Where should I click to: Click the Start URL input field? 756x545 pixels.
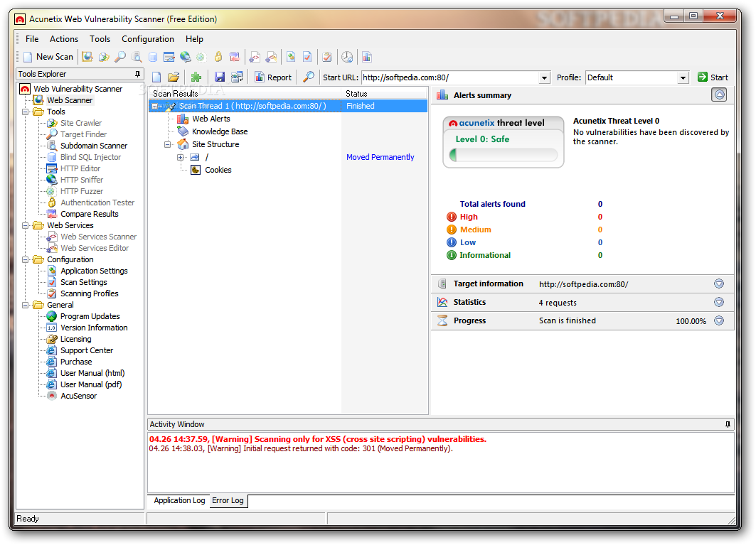tap(450, 77)
